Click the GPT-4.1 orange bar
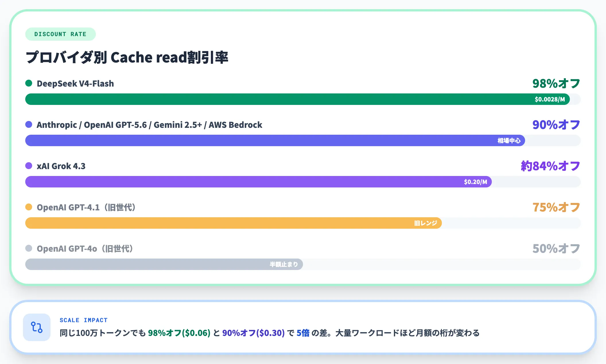Screen dimensions: 606x364 click(234, 223)
